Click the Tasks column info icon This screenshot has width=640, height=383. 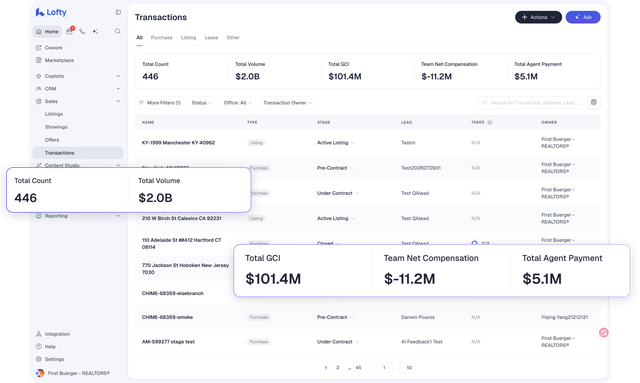tap(490, 122)
